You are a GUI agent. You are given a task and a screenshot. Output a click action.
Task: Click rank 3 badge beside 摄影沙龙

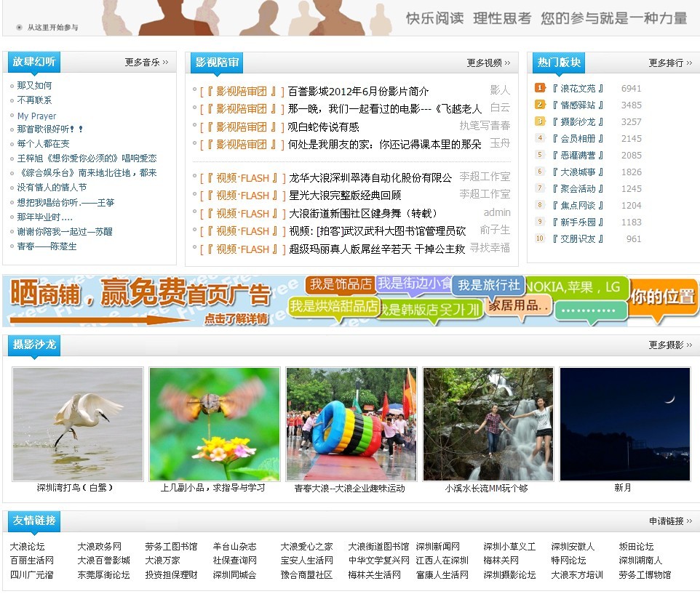click(x=540, y=121)
